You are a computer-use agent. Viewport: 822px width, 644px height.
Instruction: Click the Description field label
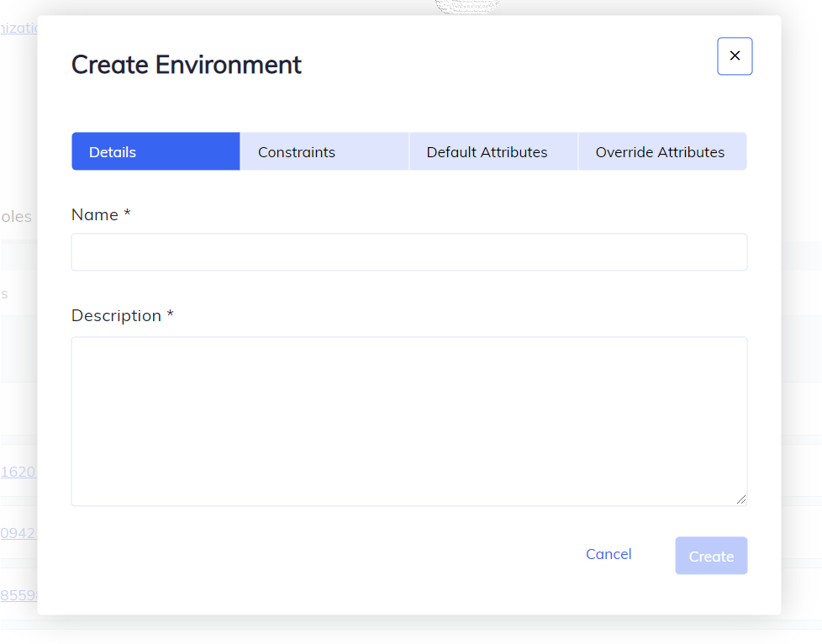[116, 315]
